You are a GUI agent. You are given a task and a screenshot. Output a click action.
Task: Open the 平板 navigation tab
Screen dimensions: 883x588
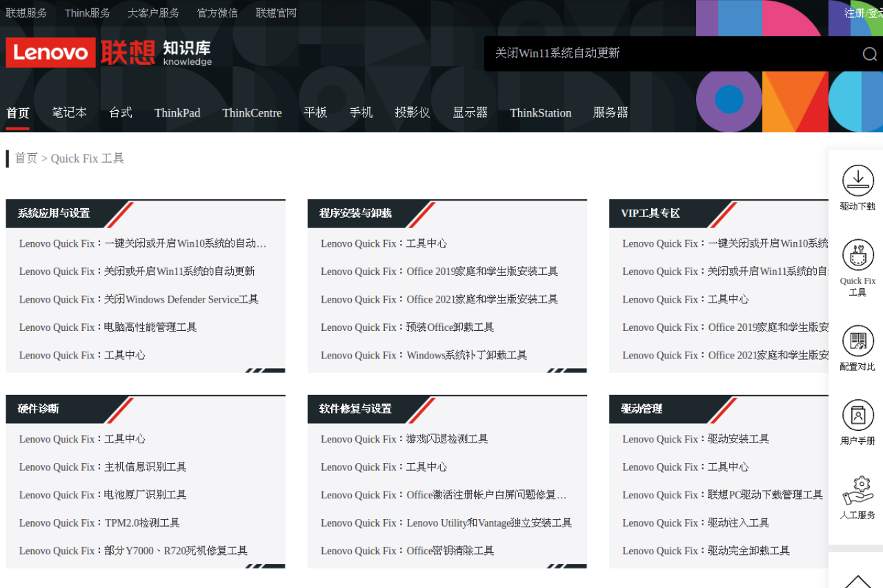(x=315, y=112)
